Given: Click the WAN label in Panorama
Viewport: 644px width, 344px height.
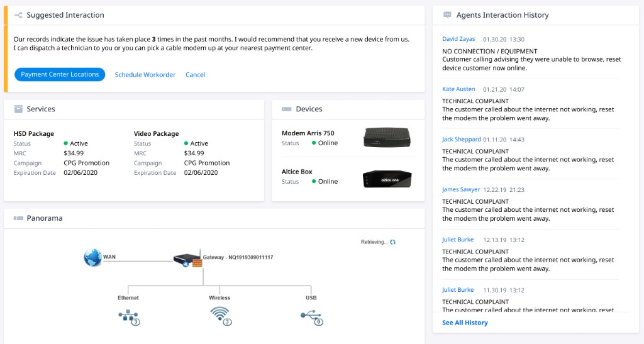Looking at the screenshot, I should point(109,257).
